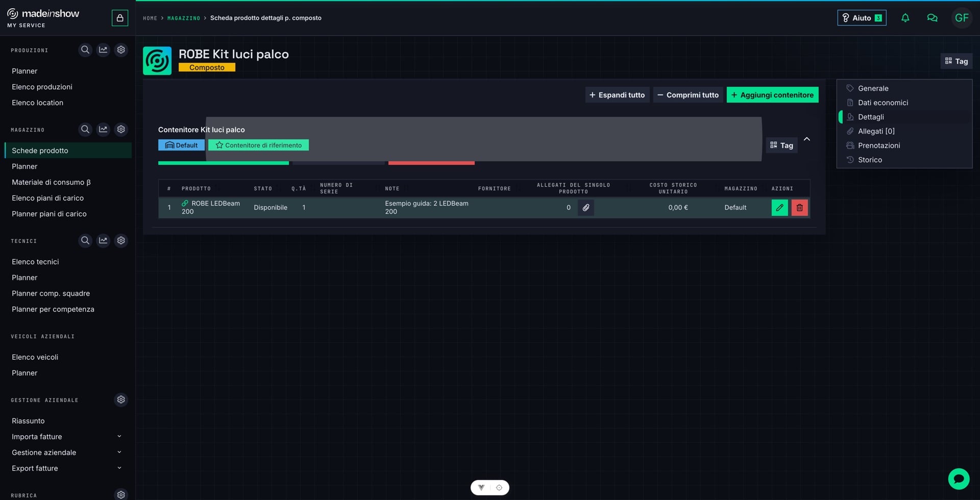Viewport: 980px width, 500px height.
Task: Open Produzioni settings gear
Action: tap(121, 50)
